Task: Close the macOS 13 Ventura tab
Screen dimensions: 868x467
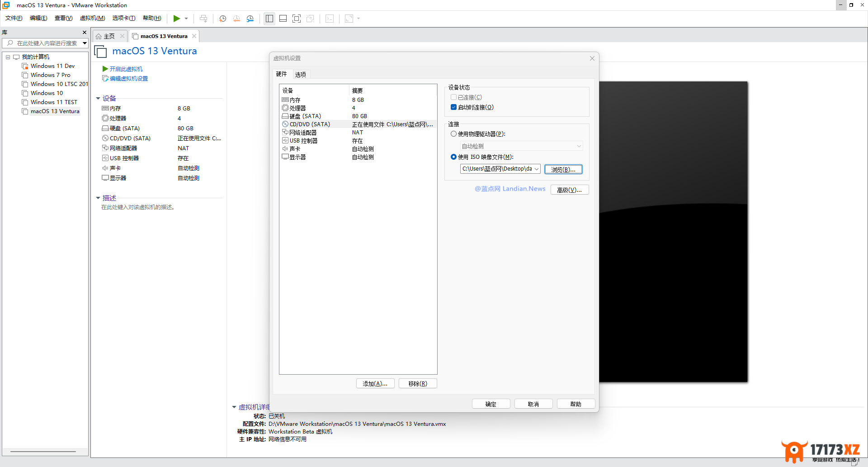Action: [194, 36]
